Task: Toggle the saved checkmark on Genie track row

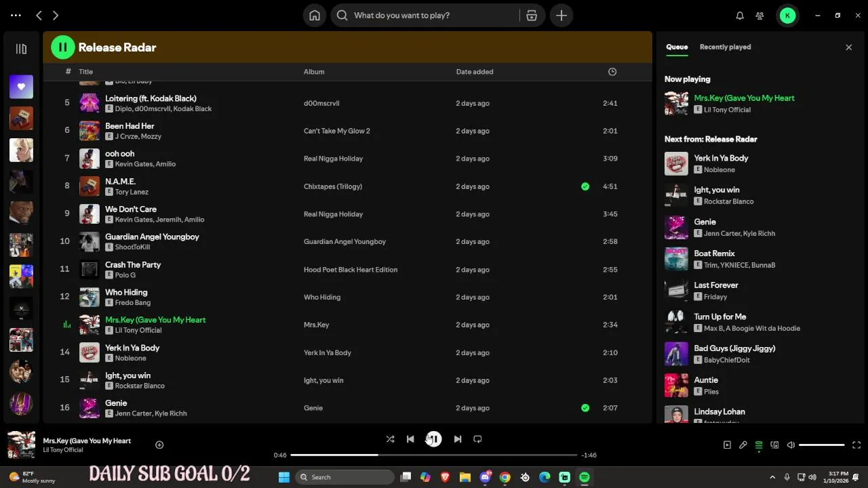Action: tap(585, 408)
